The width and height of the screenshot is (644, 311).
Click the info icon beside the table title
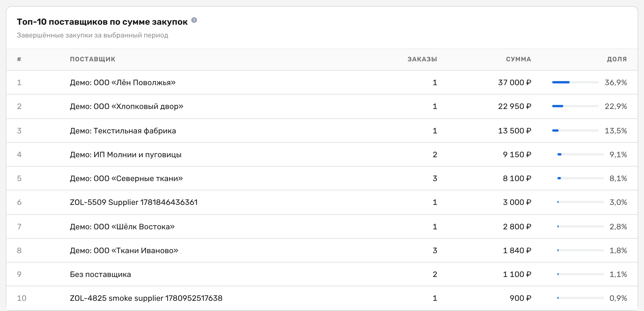pyautogui.click(x=194, y=20)
